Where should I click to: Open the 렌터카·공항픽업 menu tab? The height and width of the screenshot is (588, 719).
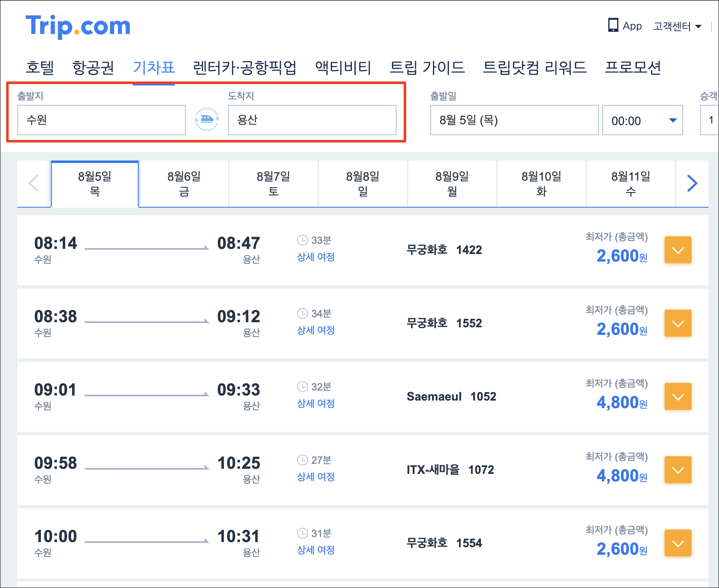click(245, 67)
